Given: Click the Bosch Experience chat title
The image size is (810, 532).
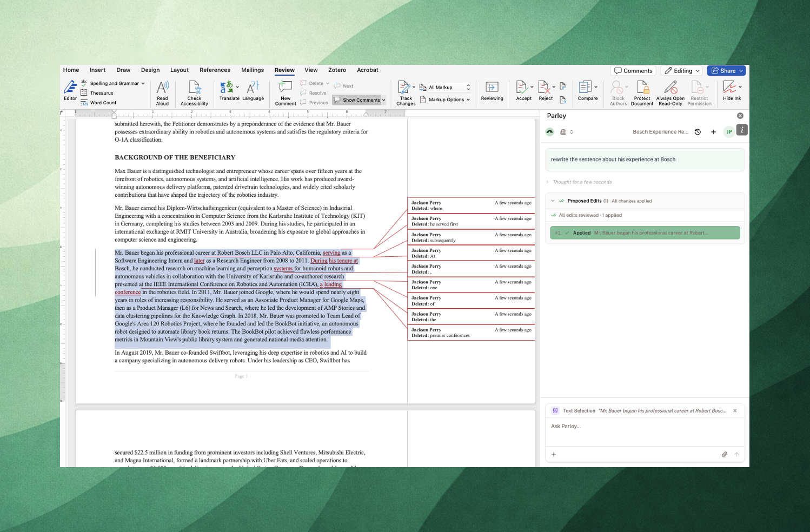Looking at the screenshot, I should coord(660,132).
